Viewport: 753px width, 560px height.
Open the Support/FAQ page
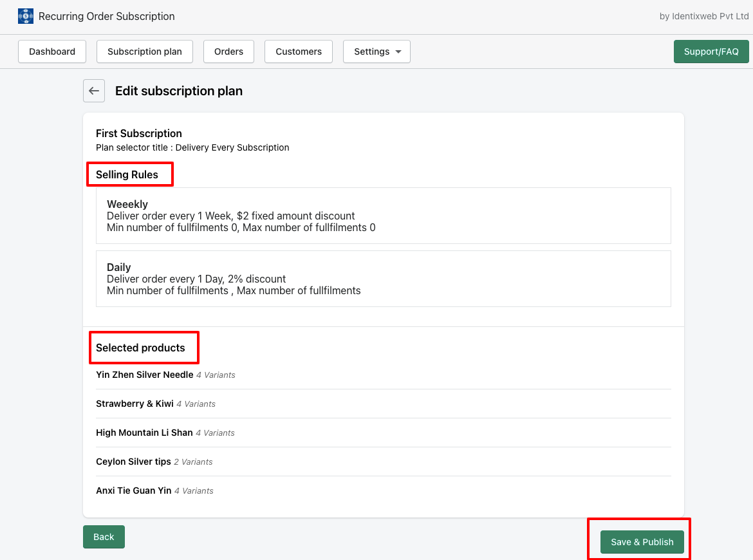point(711,51)
